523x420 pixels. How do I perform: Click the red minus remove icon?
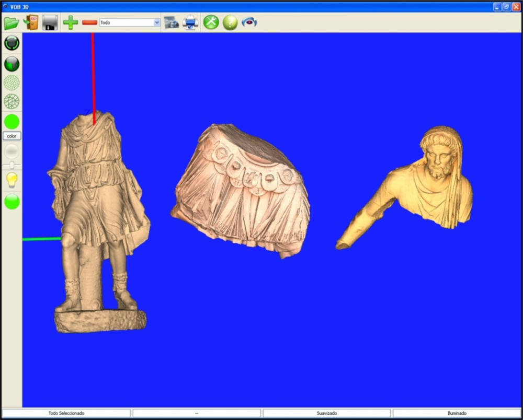point(89,22)
